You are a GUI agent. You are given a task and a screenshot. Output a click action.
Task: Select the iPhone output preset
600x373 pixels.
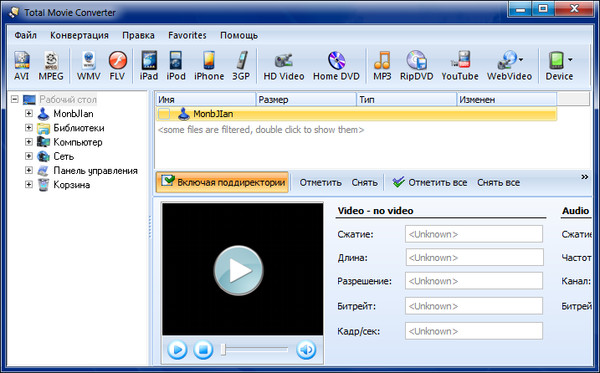pos(209,66)
